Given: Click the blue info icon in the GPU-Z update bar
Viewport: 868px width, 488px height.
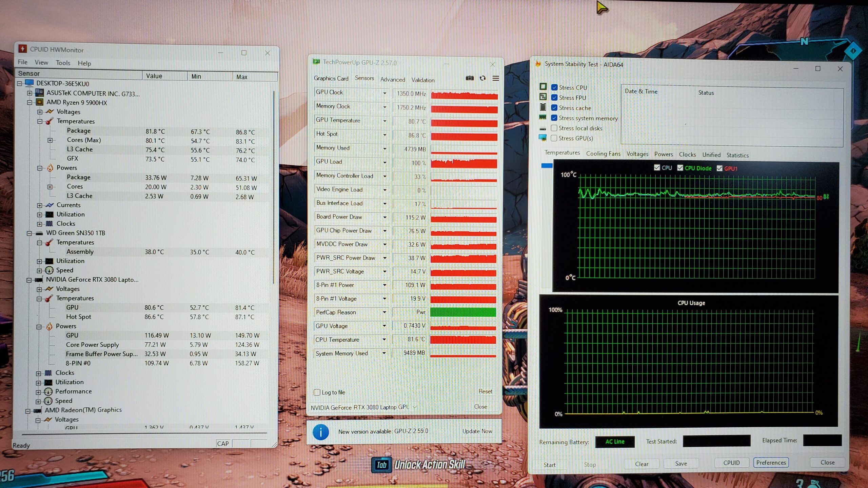Looking at the screenshot, I should tap(320, 432).
